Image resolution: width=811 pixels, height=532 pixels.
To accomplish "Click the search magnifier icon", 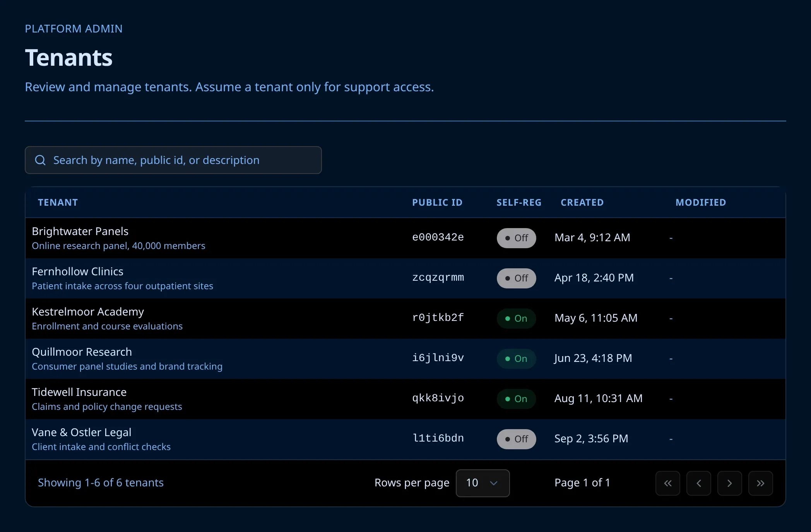I will click(x=40, y=160).
